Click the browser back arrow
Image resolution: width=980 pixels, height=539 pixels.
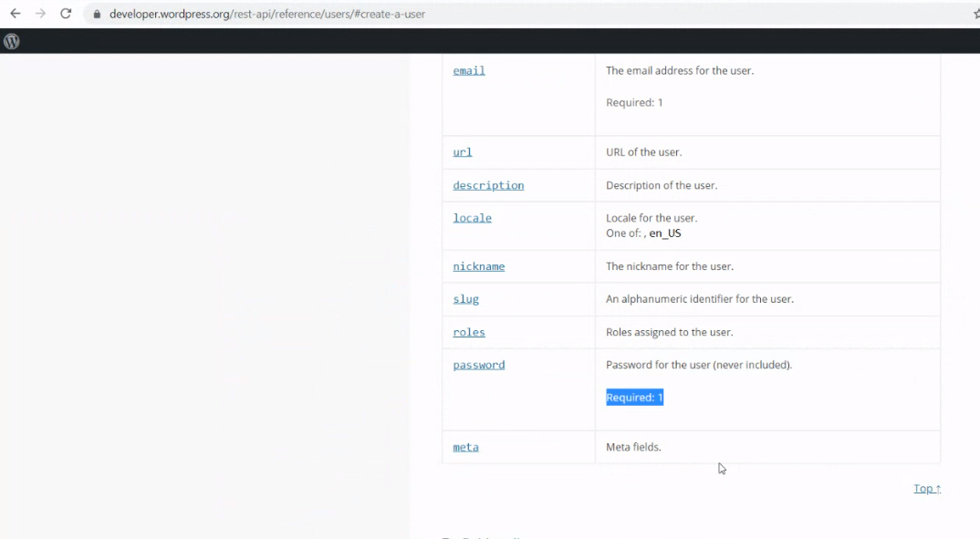(x=16, y=14)
